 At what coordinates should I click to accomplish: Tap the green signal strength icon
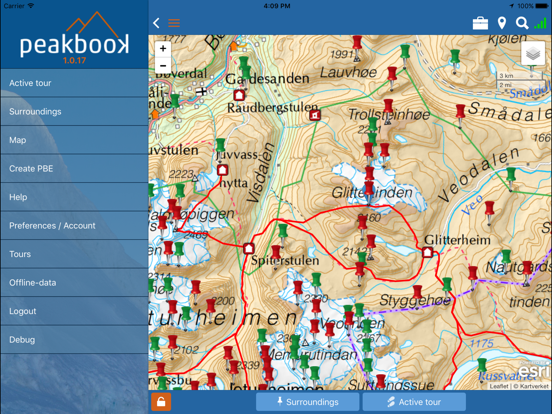[x=540, y=23]
